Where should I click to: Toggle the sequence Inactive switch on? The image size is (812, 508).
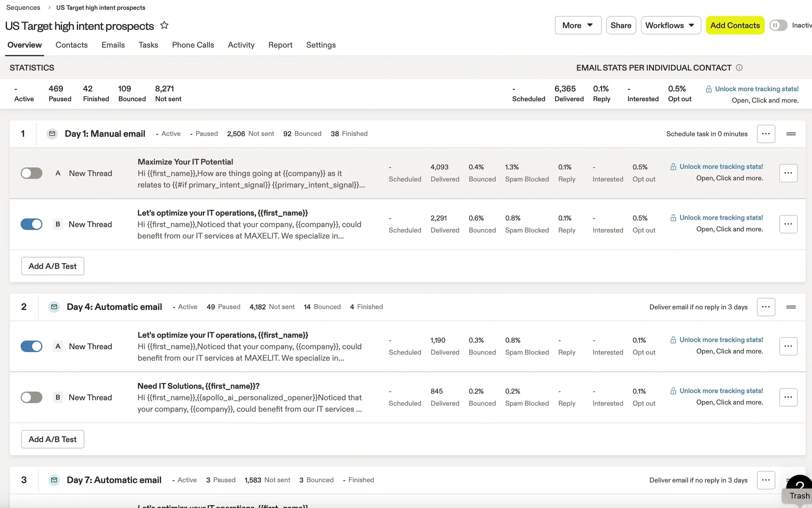tap(778, 25)
